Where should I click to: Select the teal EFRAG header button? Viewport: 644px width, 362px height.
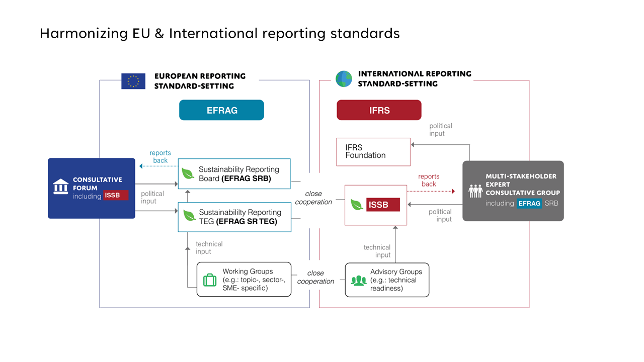[x=221, y=110]
